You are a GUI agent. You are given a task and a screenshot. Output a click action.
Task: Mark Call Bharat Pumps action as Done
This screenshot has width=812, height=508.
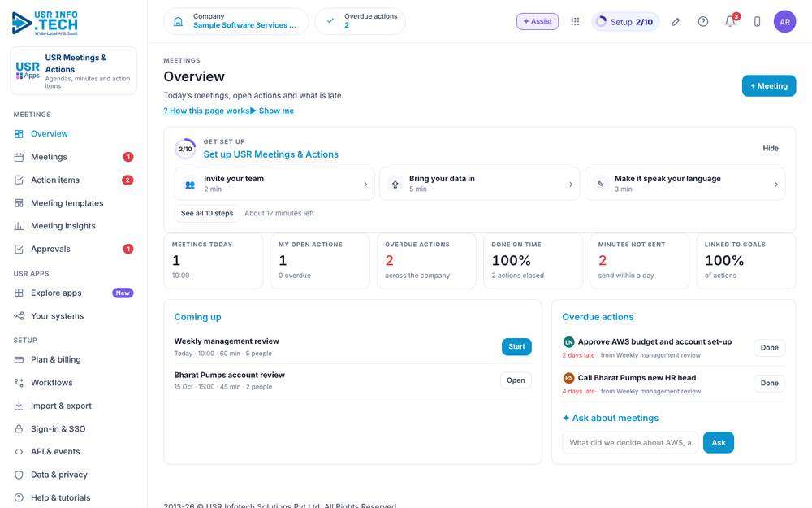pos(769,383)
